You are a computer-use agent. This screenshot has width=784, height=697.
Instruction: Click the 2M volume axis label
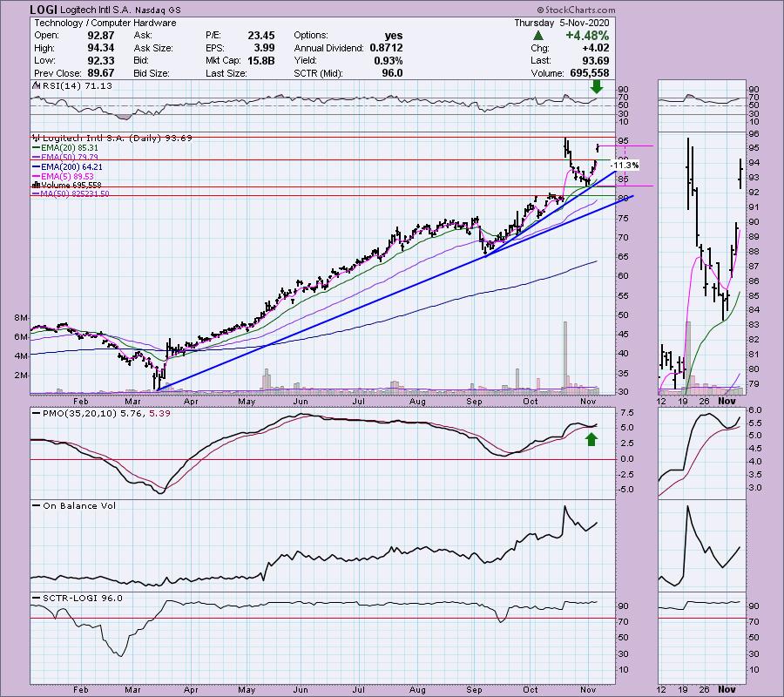coord(21,375)
